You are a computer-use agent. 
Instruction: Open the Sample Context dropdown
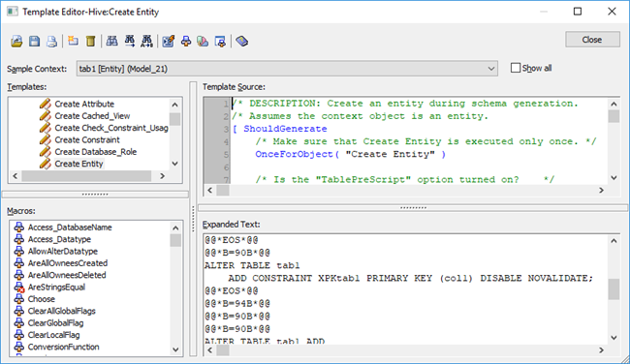[491, 69]
